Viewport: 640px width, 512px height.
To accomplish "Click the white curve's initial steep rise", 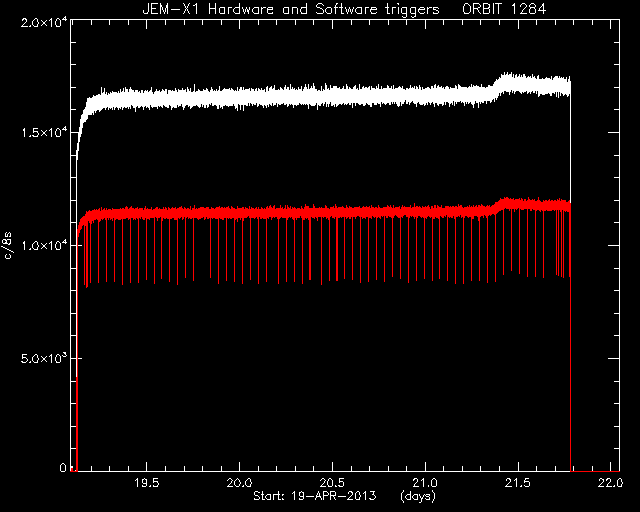I will pos(81,131).
